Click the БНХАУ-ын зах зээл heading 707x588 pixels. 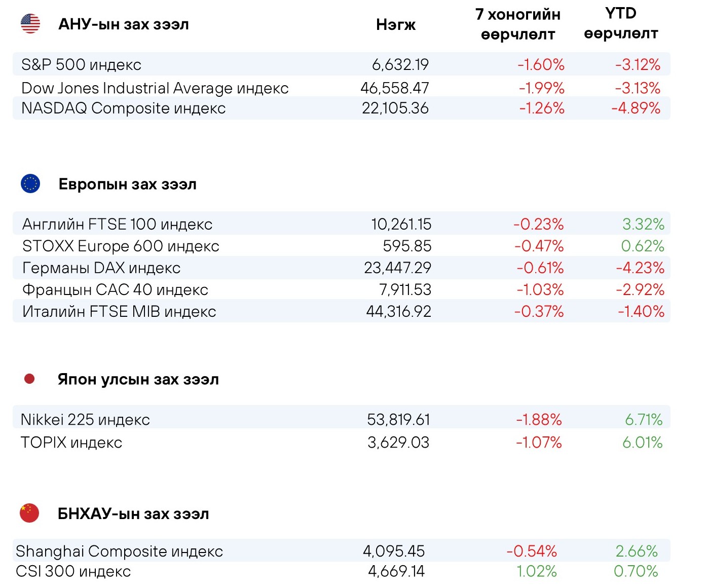pyautogui.click(x=133, y=513)
